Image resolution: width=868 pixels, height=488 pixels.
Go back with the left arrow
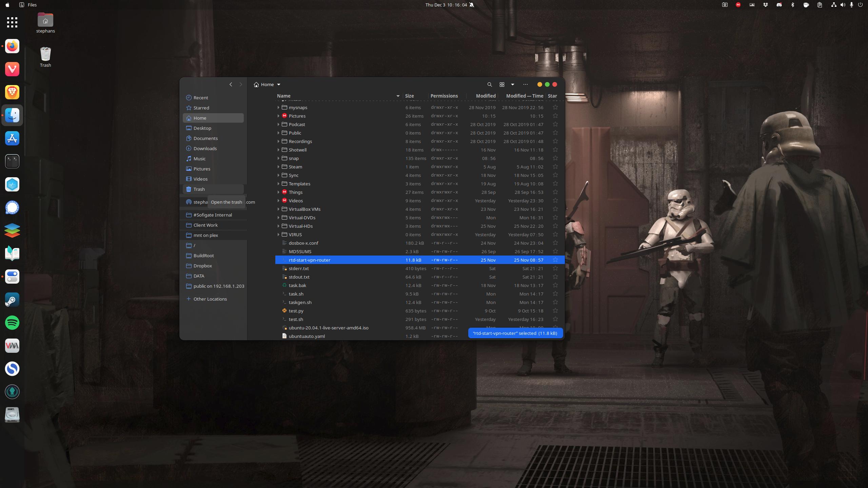[231, 84]
